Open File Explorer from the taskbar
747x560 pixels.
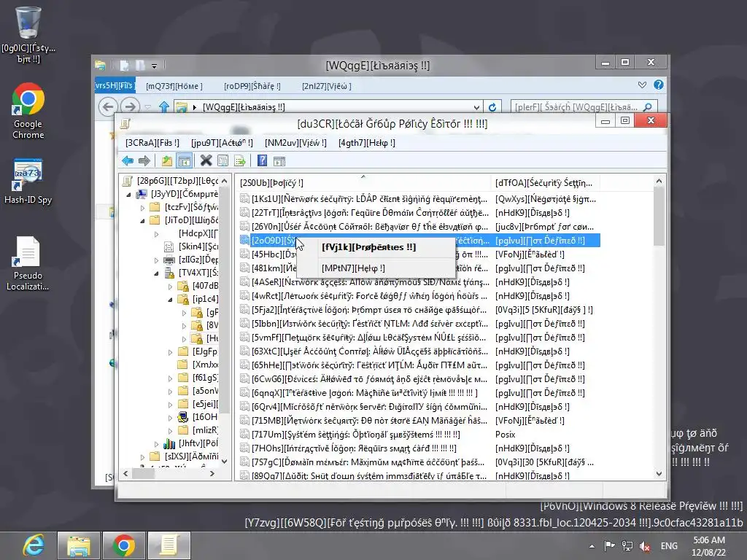[79, 545]
